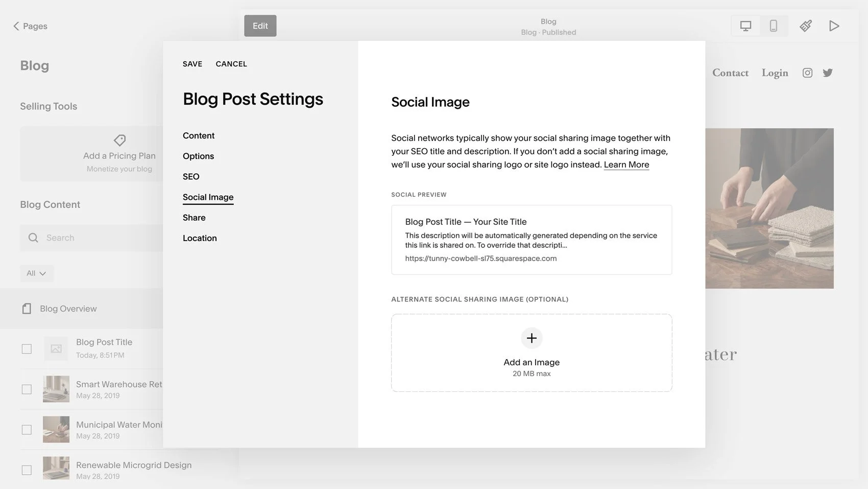Open Renewable Microgrid Design thumbnail
This screenshot has width=868, height=489.
pyautogui.click(x=56, y=468)
